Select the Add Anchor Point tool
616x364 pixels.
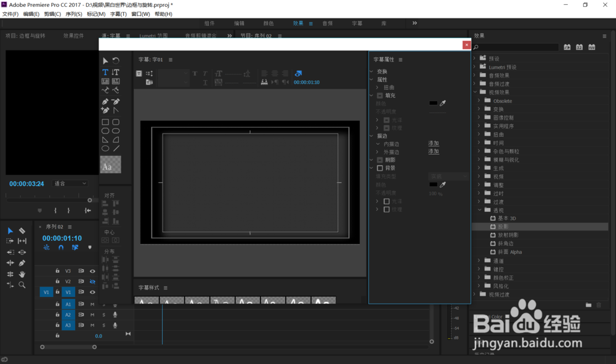tap(105, 110)
